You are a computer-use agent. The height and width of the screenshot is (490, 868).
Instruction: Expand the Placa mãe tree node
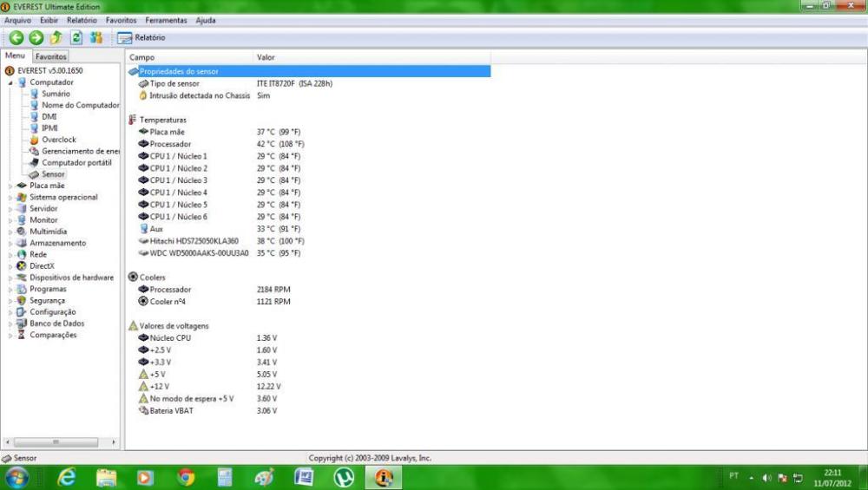[x=11, y=186]
